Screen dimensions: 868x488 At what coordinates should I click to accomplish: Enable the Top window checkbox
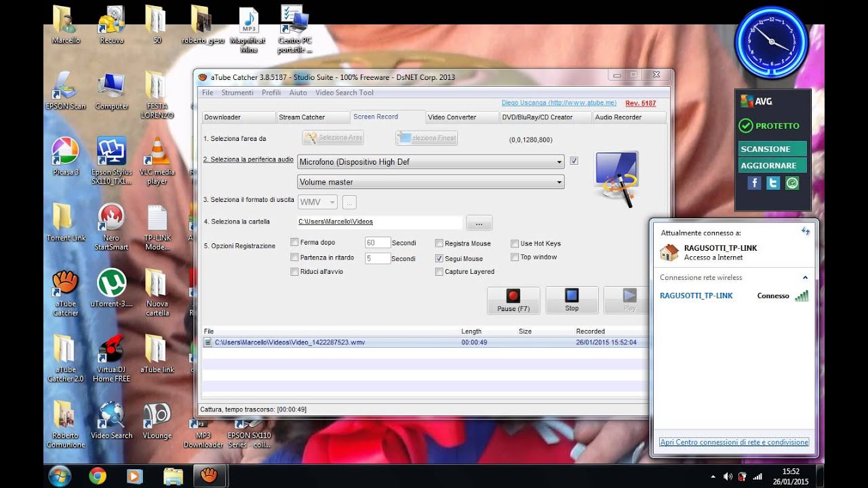click(515, 257)
